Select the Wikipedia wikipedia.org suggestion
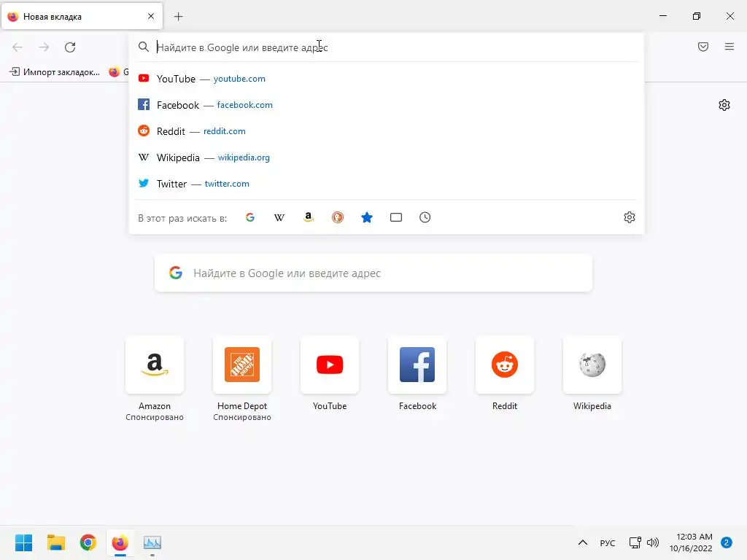Screen dimensions: 747x560 coord(387,157)
